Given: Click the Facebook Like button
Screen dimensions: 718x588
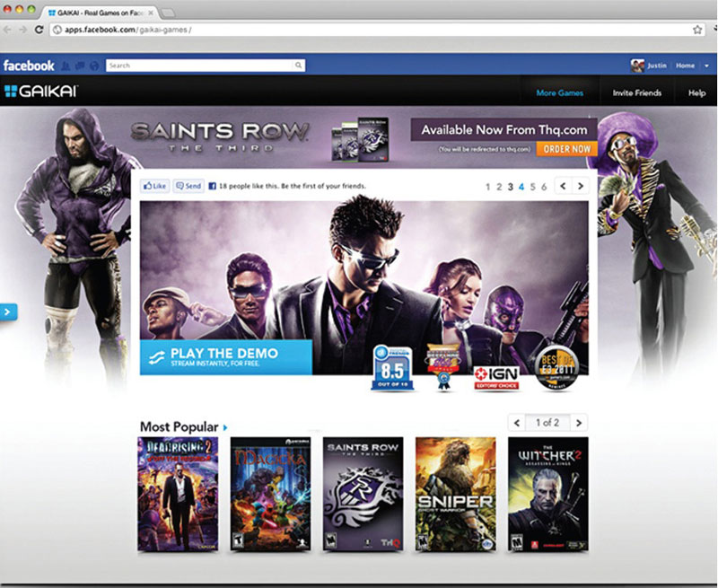Looking at the screenshot, I should [154, 186].
